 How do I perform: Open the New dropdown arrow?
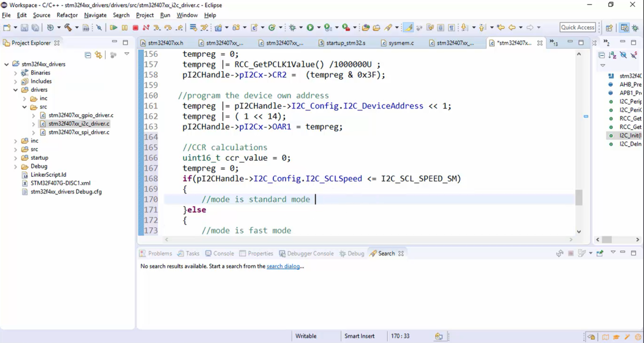pos(15,27)
